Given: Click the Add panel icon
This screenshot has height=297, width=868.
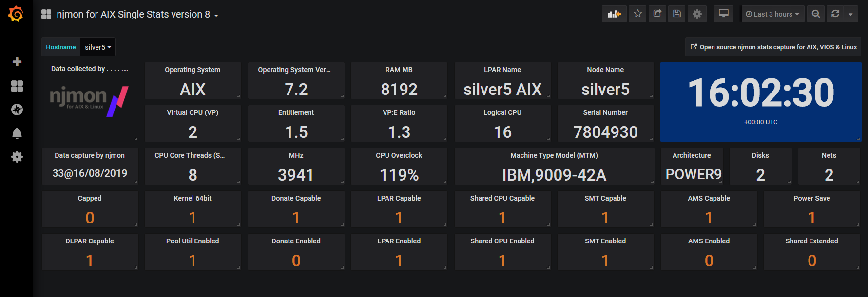Looking at the screenshot, I should (614, 14).
